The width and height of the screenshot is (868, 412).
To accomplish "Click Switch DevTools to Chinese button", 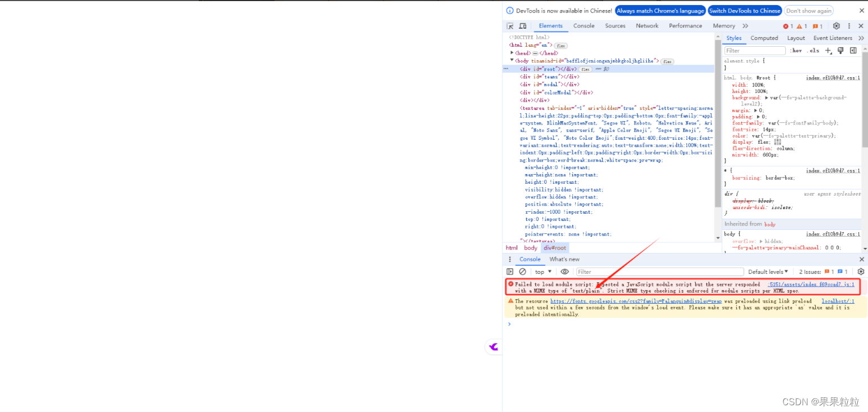I will (745, 11).
